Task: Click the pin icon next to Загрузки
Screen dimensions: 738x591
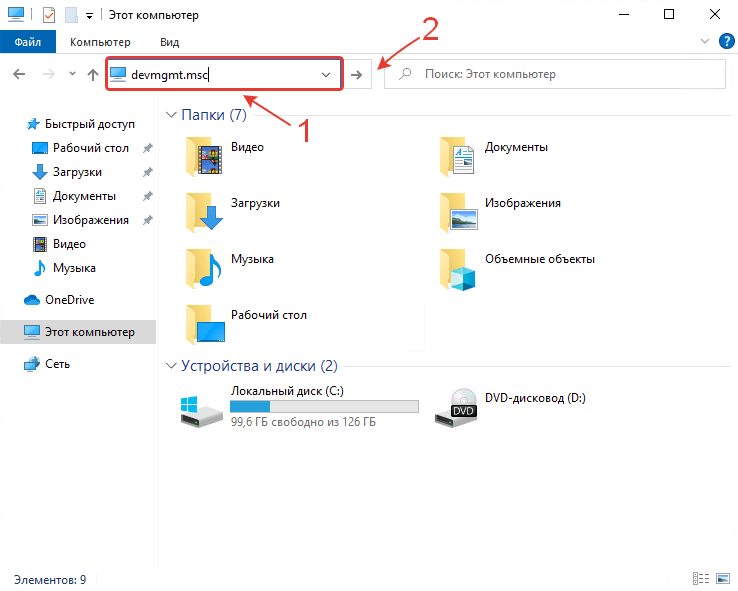Action: 147,172
